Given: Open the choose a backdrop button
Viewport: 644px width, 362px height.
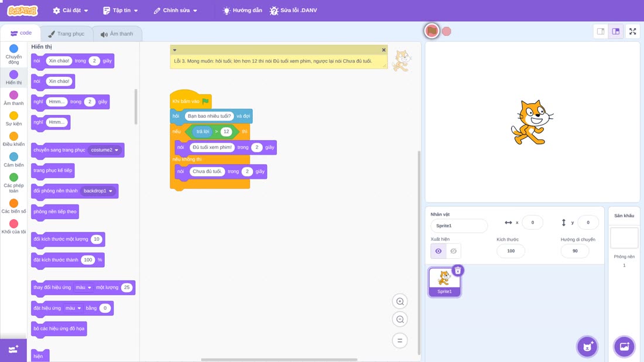Looking at the screenshot, I should tap(624, 346).
